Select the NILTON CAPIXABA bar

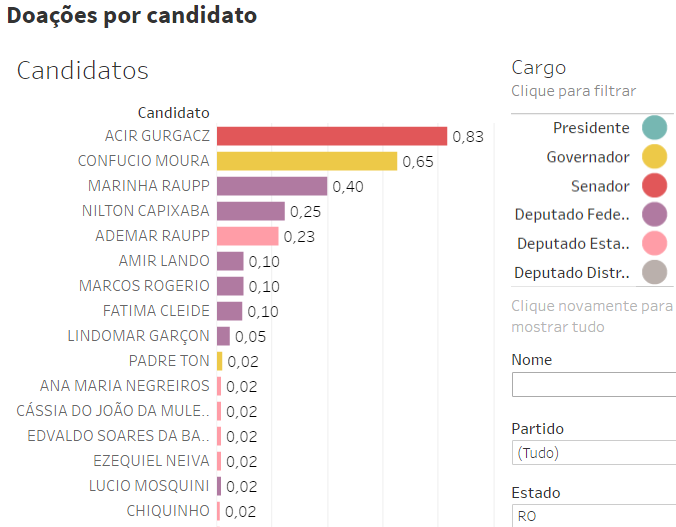point(250,211)
